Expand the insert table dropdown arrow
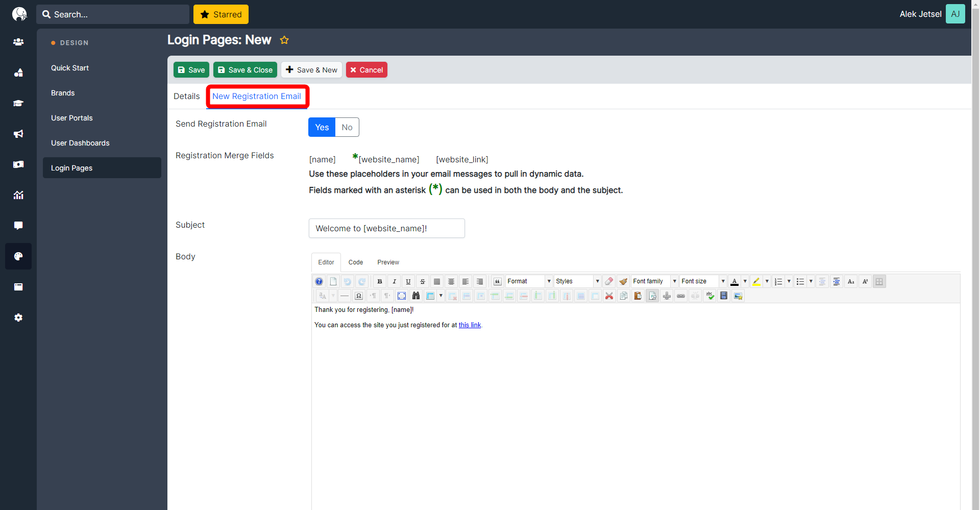Image resolution: width=980 pixels, height=510 pixels. click(x=441, y=296)
